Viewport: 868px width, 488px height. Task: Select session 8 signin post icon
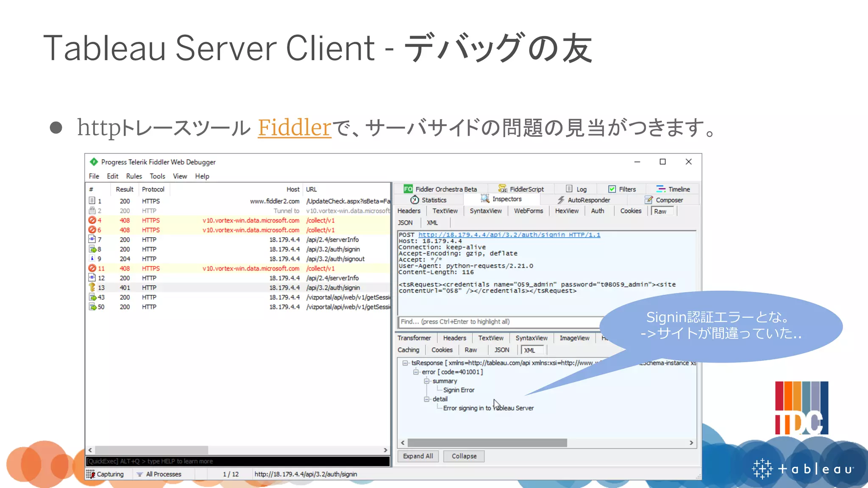pyautogui.click(x=92, y=249)
